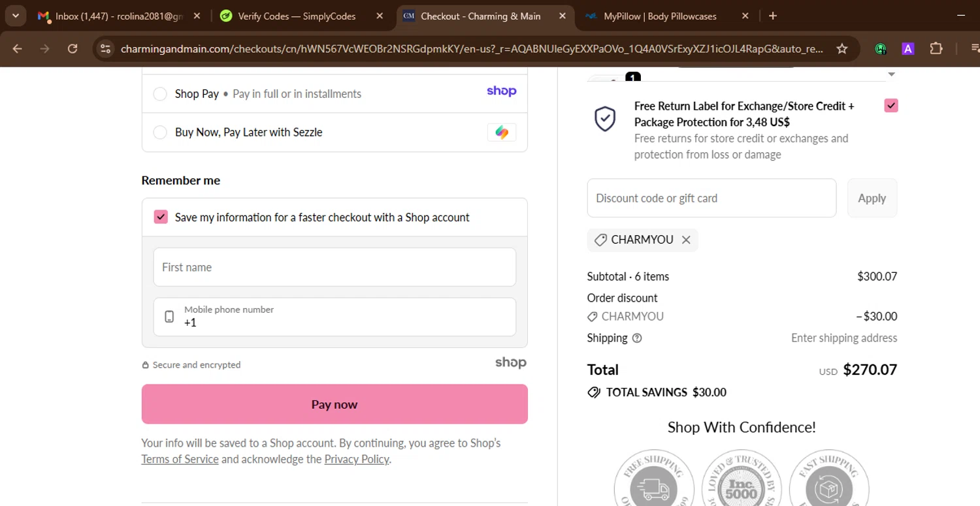The image size is (980, 506).
Task: Close the Verify Codes tab
Action: pyautogui.click(x=380, y=16)
